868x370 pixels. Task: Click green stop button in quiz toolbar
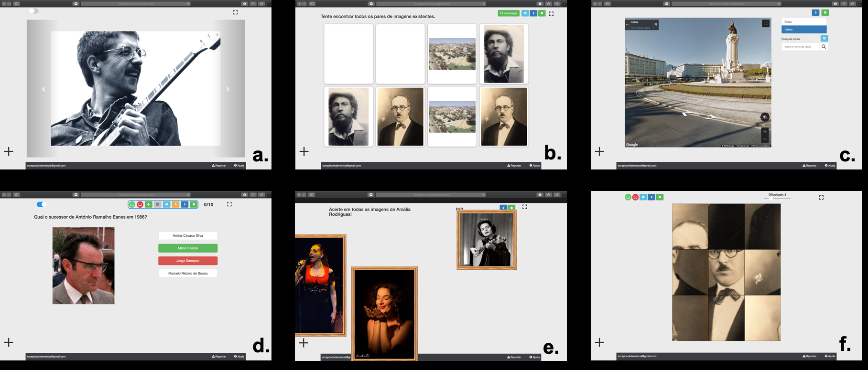point(194,204)
